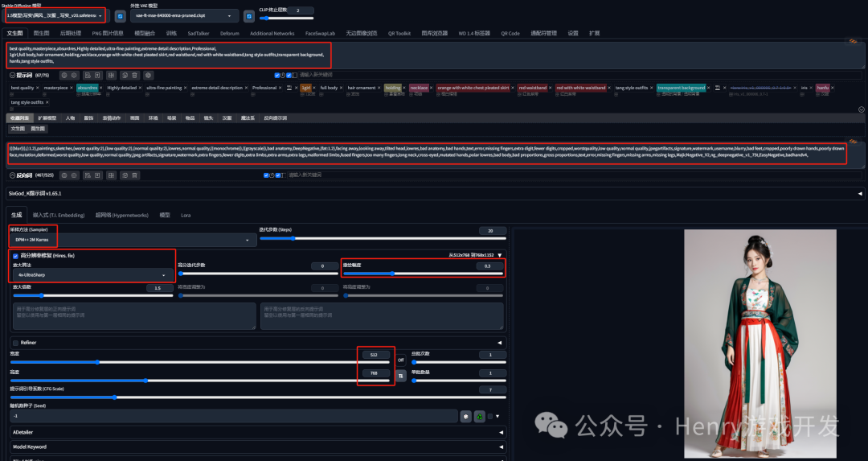868x461 pixels.
Task: Select the 汉服 prompt category
Action: click(227, 118)
